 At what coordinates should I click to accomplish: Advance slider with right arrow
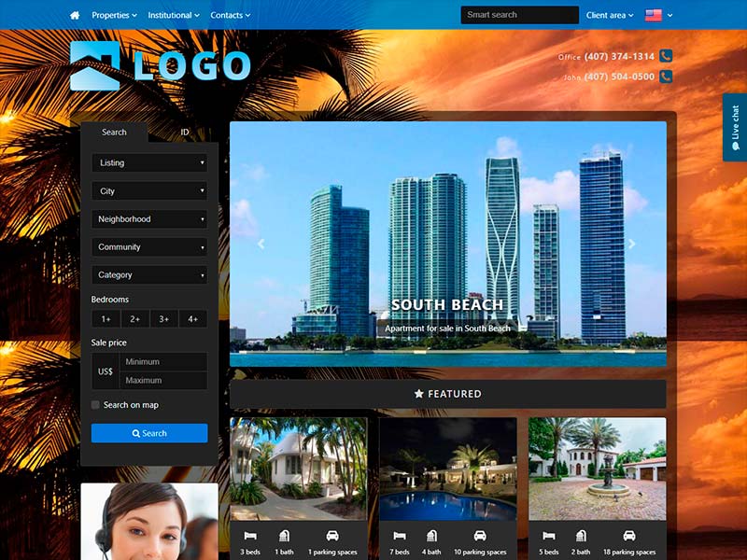632,244
